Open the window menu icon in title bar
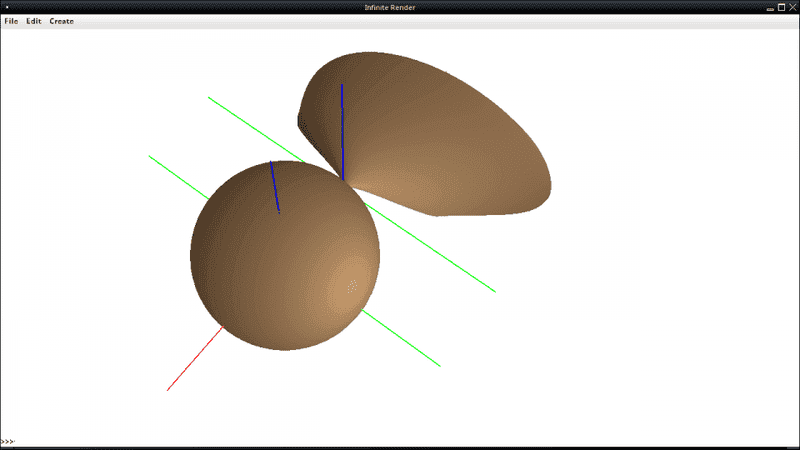This screenshot has width=800, height=450. (x=7, y=7)
